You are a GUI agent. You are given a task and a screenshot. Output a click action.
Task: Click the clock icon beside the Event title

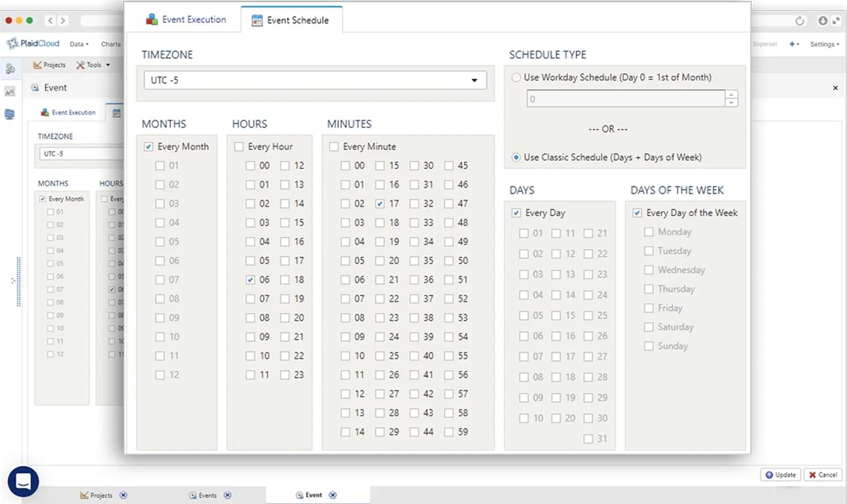(x=35, y=88)
